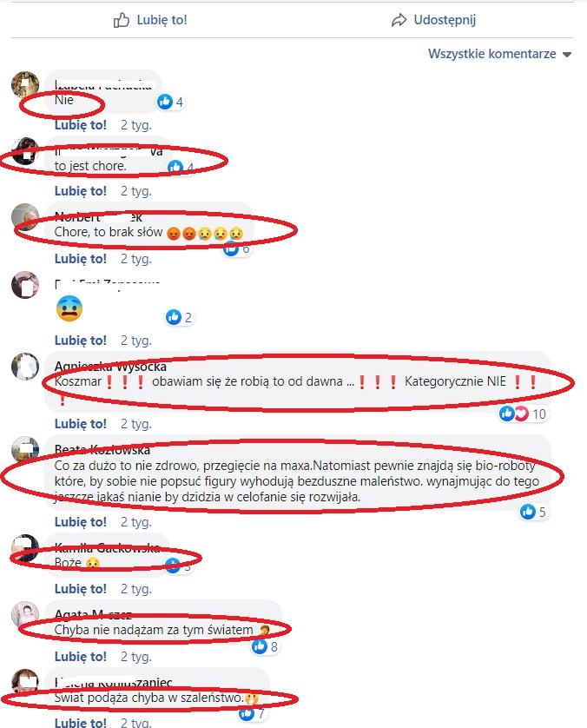Open profile picture of the first commenter
This screenshot has height=728, width=587.
[x=25, y=85]
